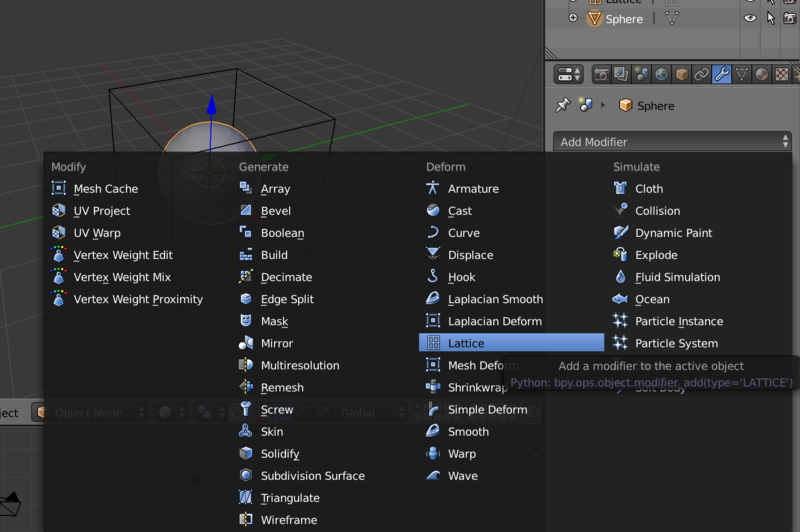The width and height of the screenshot is (800, 532).
Task: Toggle Sphere visibility eye in outliner
Action: [x=749, y=18]
